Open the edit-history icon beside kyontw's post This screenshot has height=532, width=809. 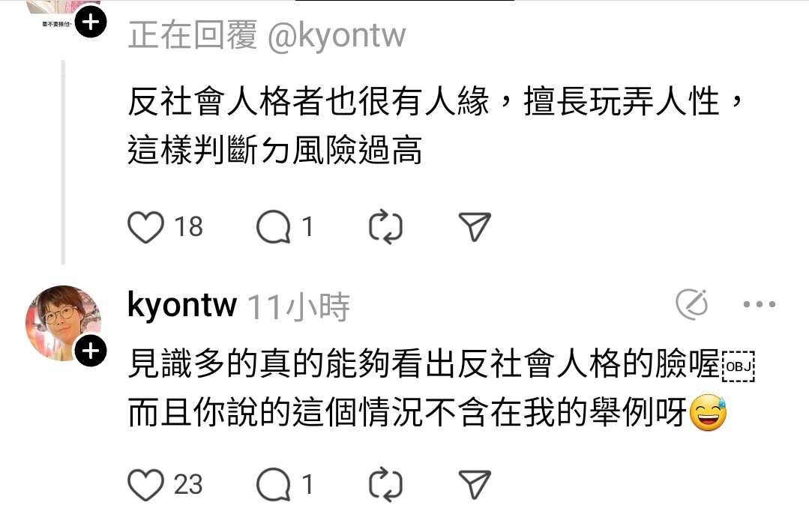click(692, 304)
